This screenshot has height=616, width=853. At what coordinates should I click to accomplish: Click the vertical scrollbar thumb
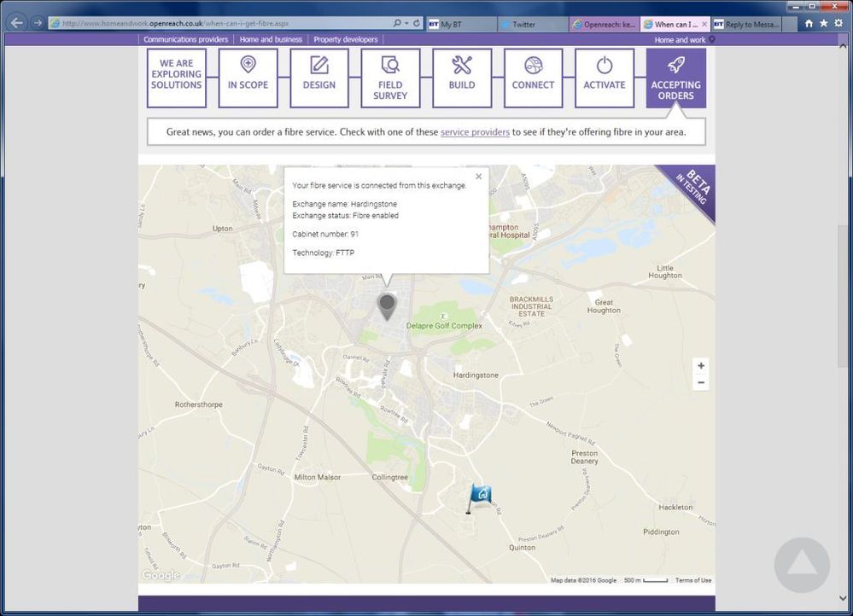pos(843,296)
